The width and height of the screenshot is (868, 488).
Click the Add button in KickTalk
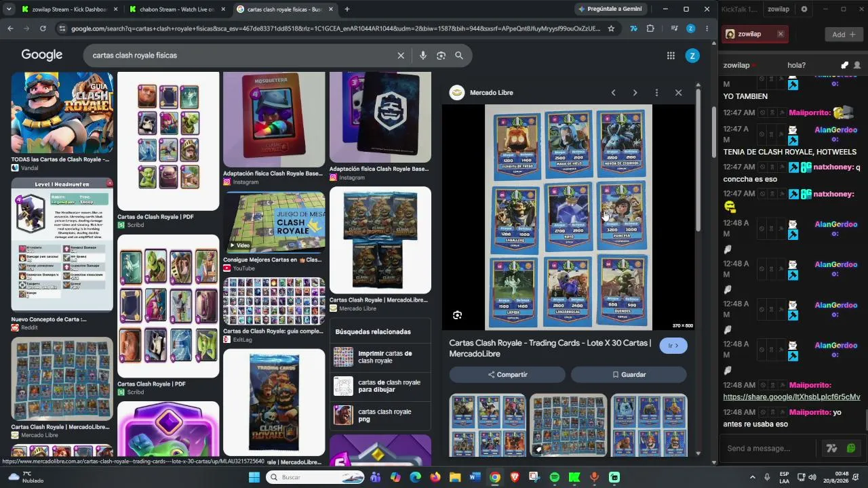844,35
